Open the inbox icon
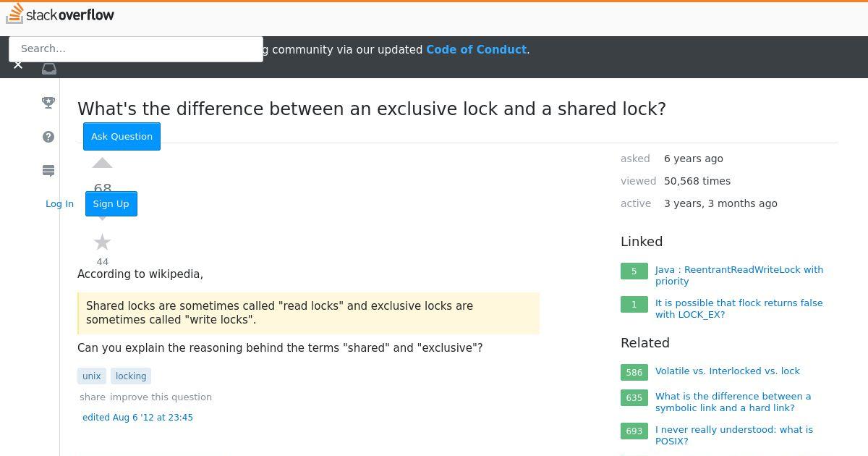The image size is (868, 456). tap(48, 69)
